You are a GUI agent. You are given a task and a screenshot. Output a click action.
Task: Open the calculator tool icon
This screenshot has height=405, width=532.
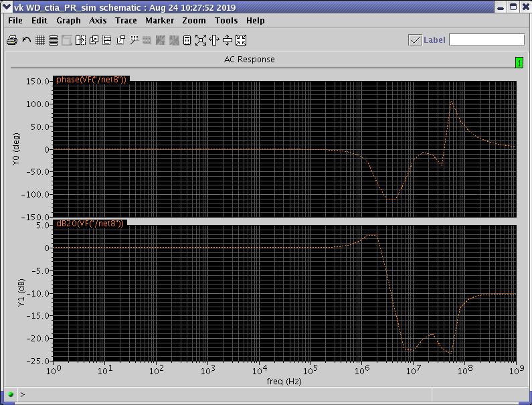pyautogui.click(x=187, y=40)
